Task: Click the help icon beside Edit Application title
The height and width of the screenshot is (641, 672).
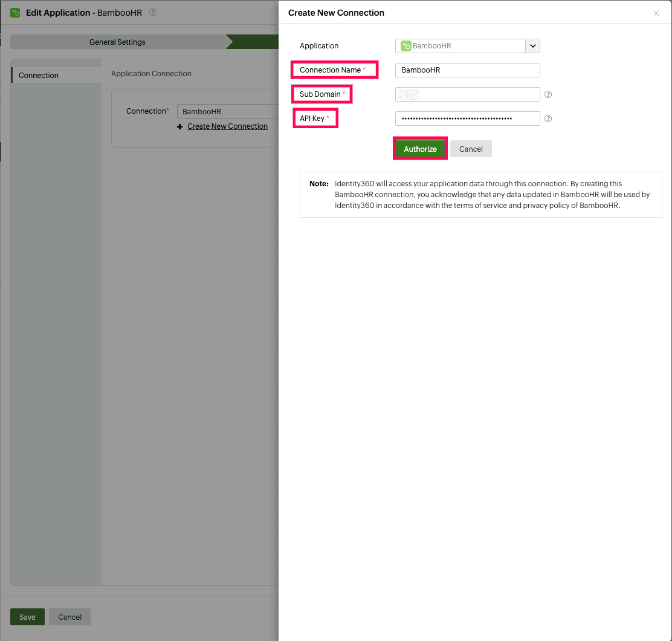Action: 153,12
